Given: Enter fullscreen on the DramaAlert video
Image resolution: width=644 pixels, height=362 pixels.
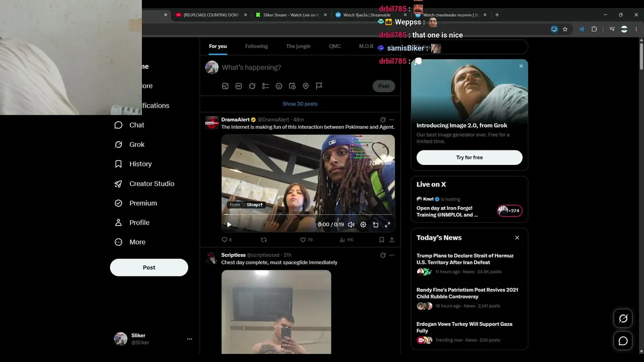Looking at the screenshot, I should [x=387, y=225].
